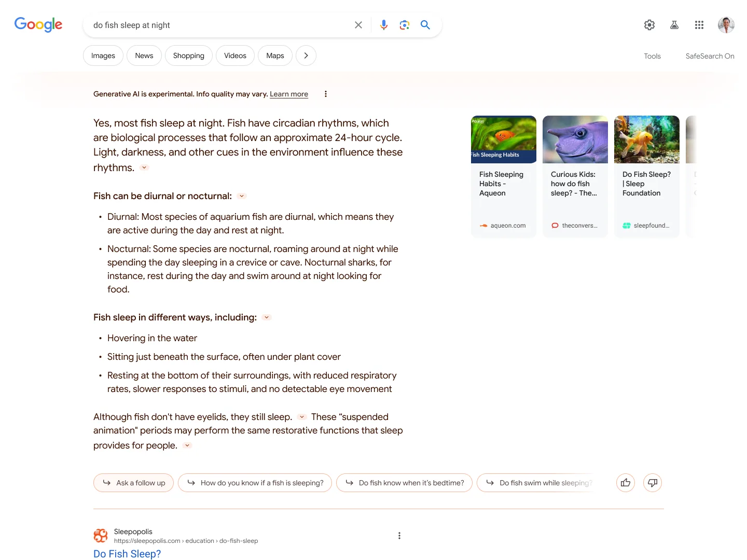The image size is (747, 560).
Task: Expand chevron after 'provides for people.'
Action: click(187, 445)
